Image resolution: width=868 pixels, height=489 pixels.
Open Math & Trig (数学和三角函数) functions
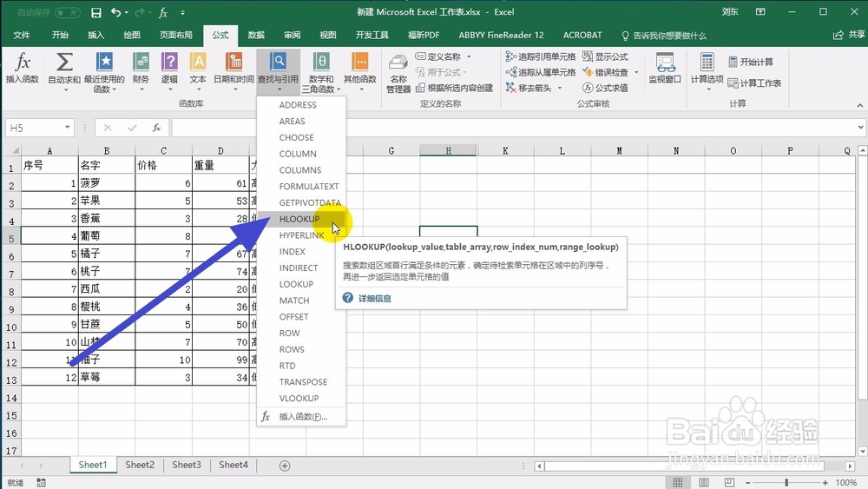321,72
